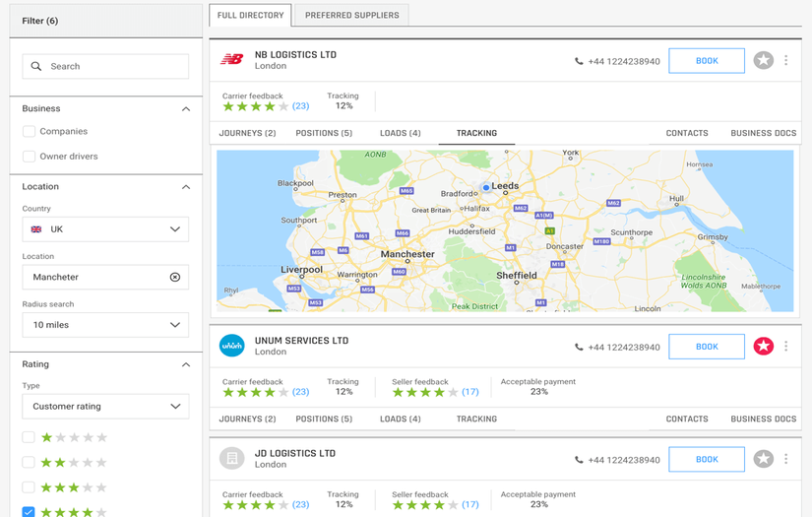Open NB Logistics Loads (4) tab
The height and width of the screenshot is (517, 812).
401,133
